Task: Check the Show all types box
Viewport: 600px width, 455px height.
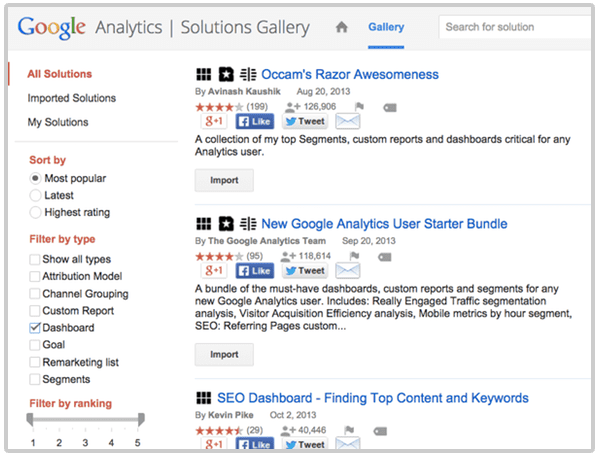Action: 34,259
